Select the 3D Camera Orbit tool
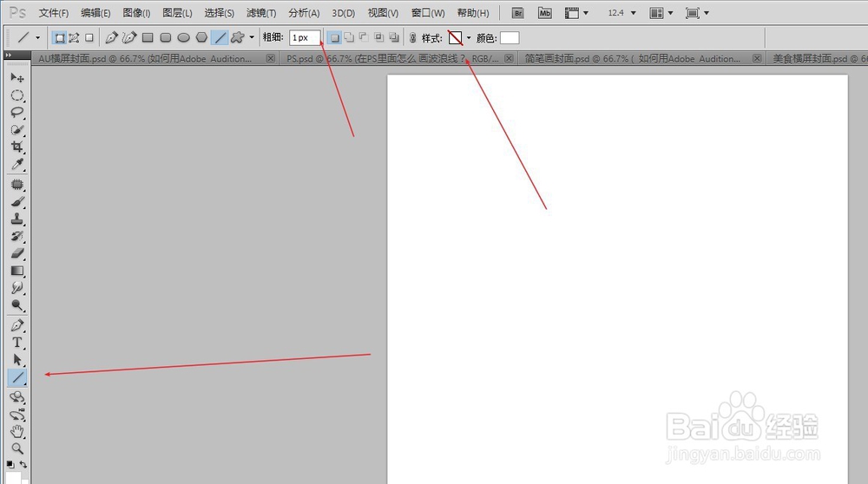This screenshot has width=868, height=484. (17, 415)
